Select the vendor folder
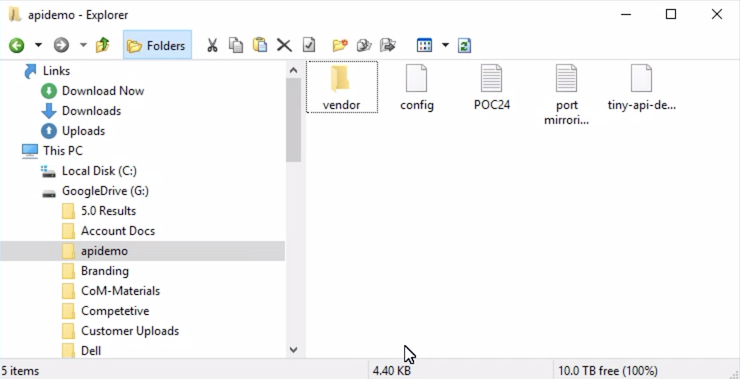The height and width of the screenshot is (379, 740). tap(342, 87)
